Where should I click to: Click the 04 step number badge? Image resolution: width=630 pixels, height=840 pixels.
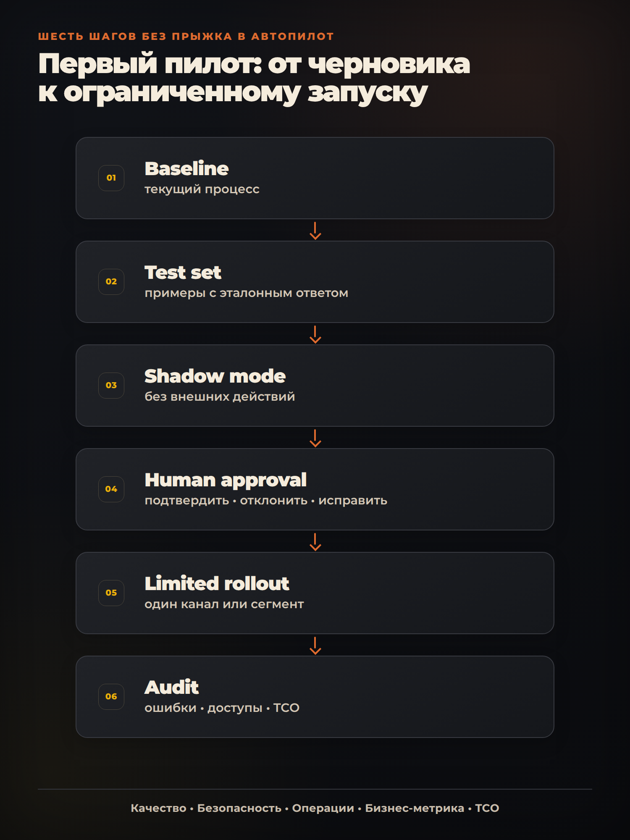pos(111,489)
